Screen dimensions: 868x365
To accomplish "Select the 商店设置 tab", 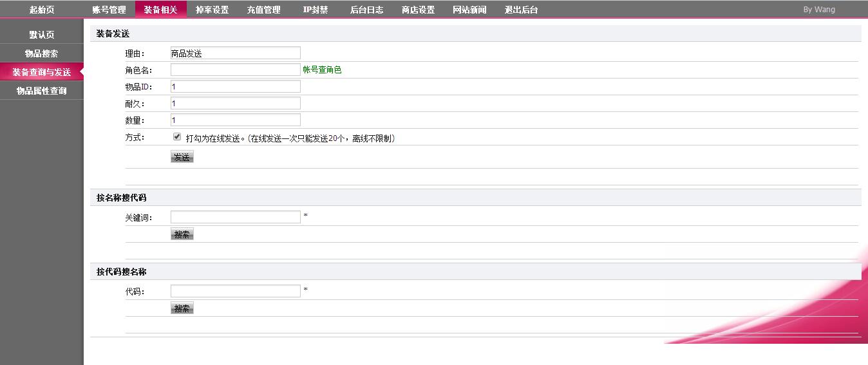I will pos(418,10).
